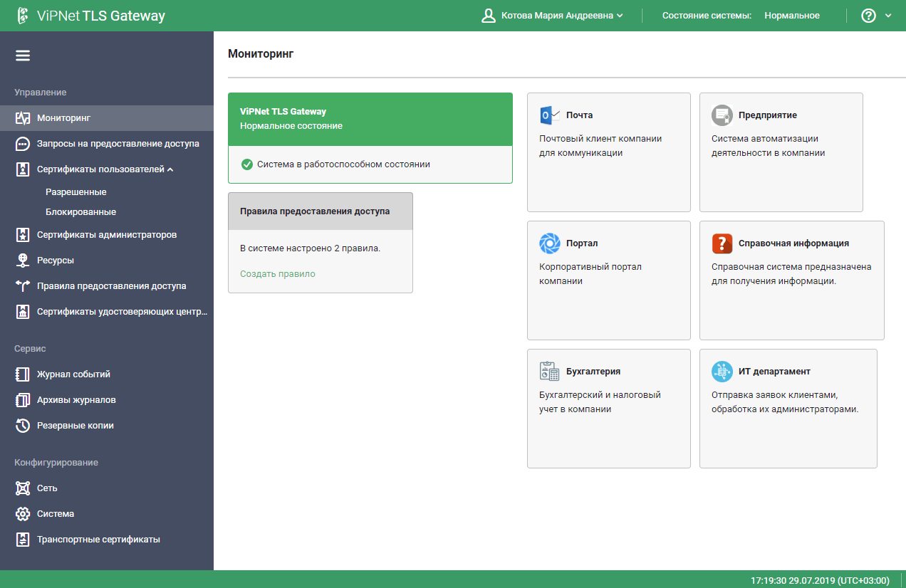The image size is (906, 588).
Task: Click the date and time in status bar
Action: (x=821, y=581)
